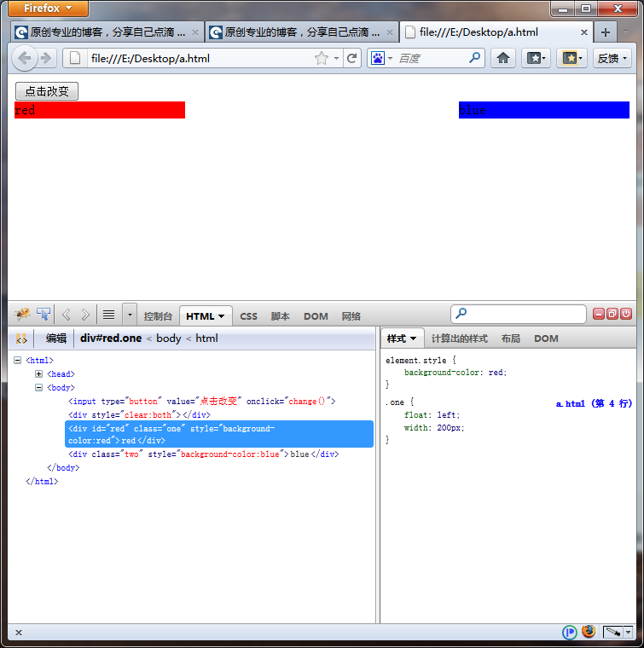Switch to 计算出的样式 computed side panel
Screen dimensions: 644x648
click(459, 338)
